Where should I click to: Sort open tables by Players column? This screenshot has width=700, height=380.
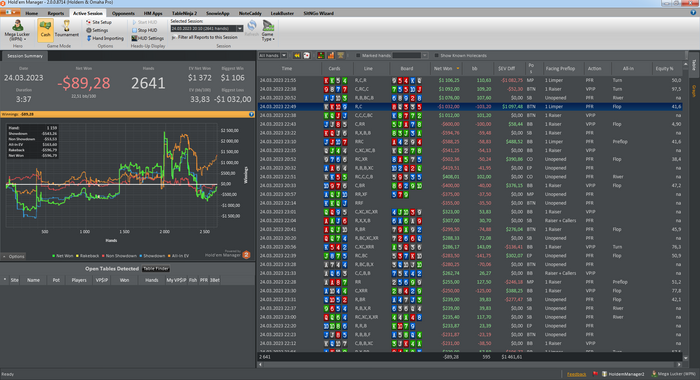tap(79, 280)
